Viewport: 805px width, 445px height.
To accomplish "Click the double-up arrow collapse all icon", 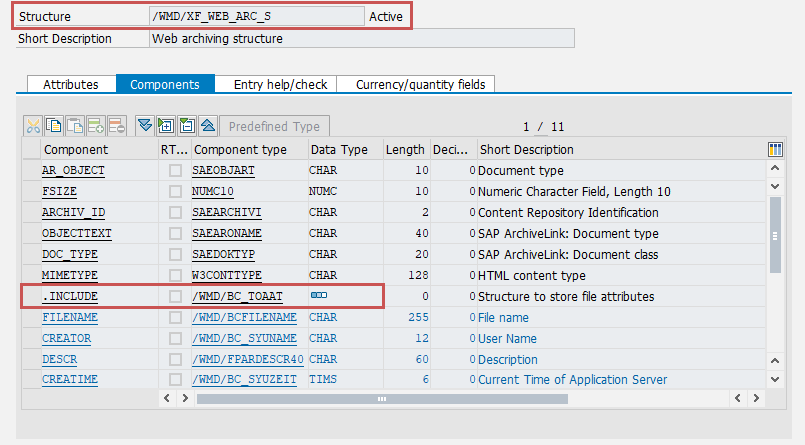I will click(x=208, y=126).
